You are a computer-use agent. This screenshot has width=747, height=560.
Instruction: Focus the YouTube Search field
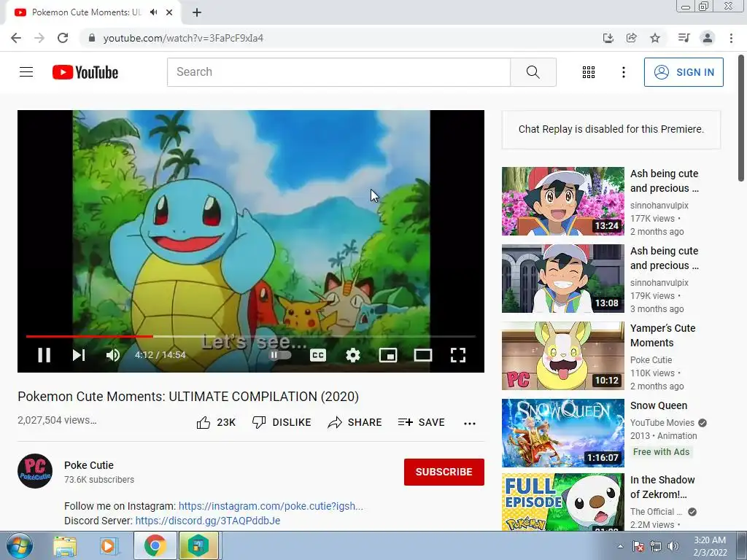(x=338, y=72)
